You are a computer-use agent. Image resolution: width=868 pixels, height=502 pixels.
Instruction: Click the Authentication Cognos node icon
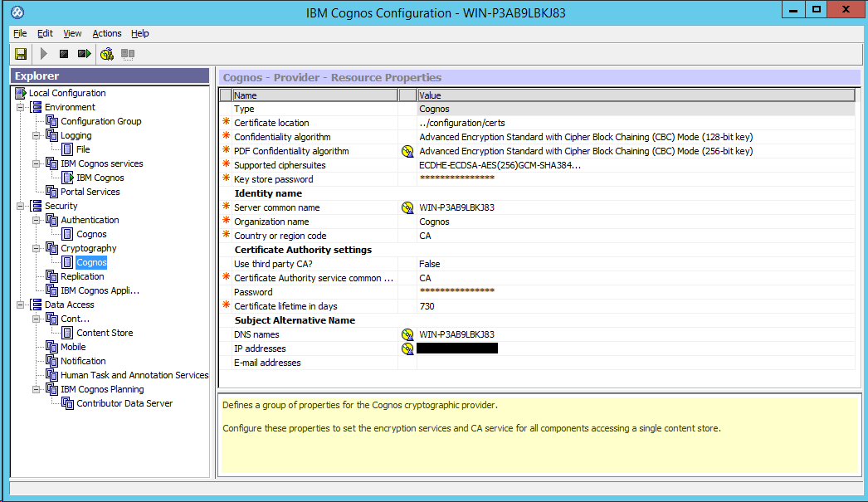click(67, 234)
